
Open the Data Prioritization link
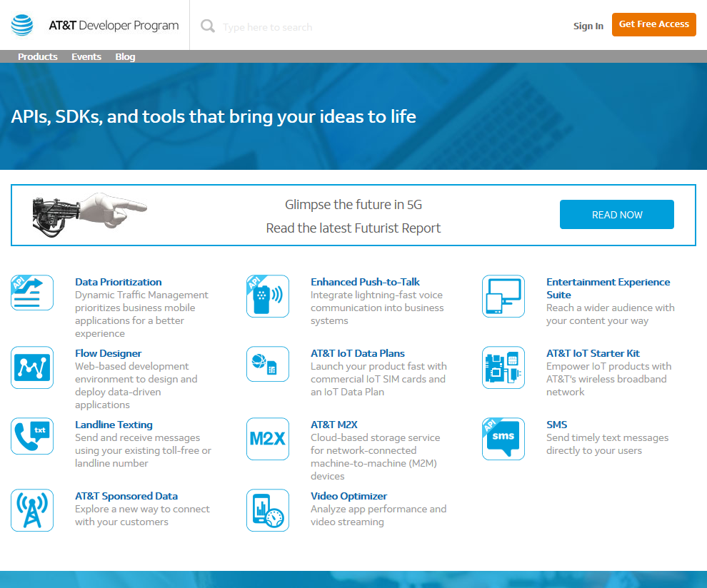pyautogui.click(x=118, y=282)
